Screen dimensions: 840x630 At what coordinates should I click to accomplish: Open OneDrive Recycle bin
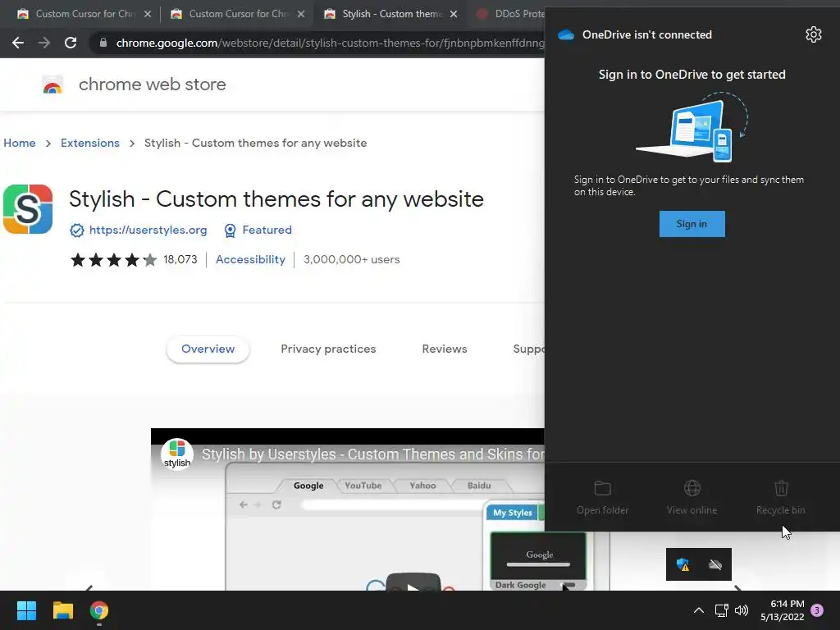click(x=781, y=498)
